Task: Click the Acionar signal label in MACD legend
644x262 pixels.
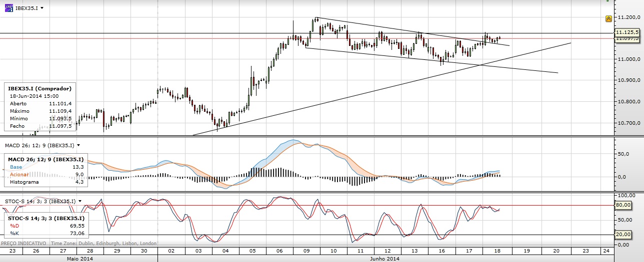Action: (19, 175)
